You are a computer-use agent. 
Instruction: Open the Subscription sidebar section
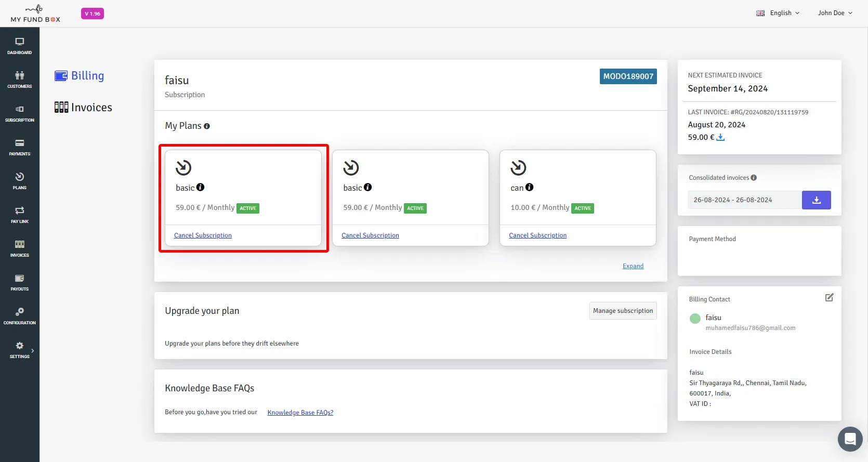[20, 113]
